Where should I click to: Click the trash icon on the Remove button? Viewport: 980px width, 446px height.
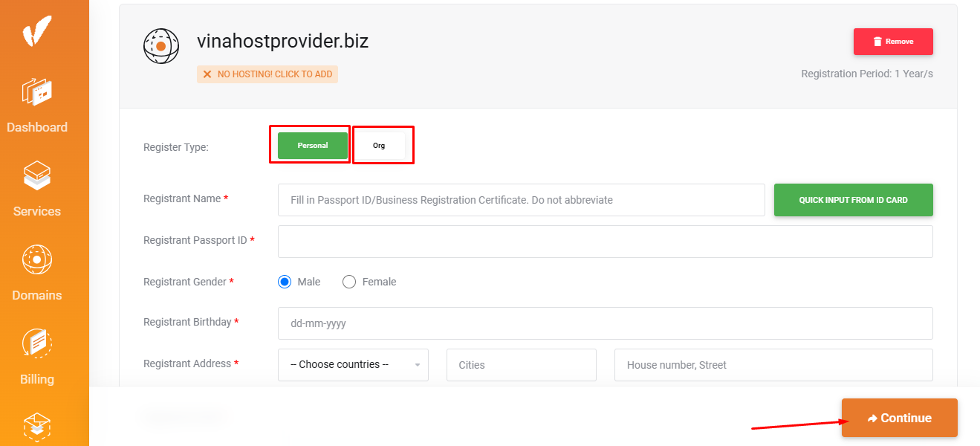click(x=877, y=42)
